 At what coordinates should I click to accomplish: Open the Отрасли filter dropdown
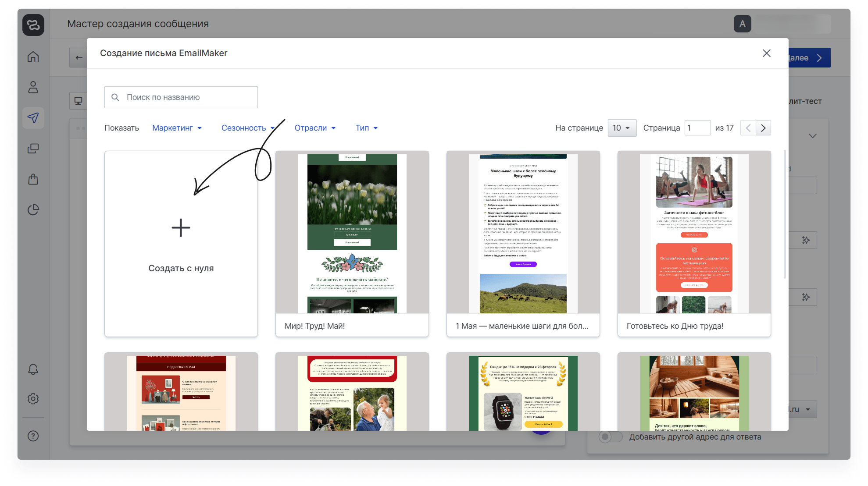(315, 128)
